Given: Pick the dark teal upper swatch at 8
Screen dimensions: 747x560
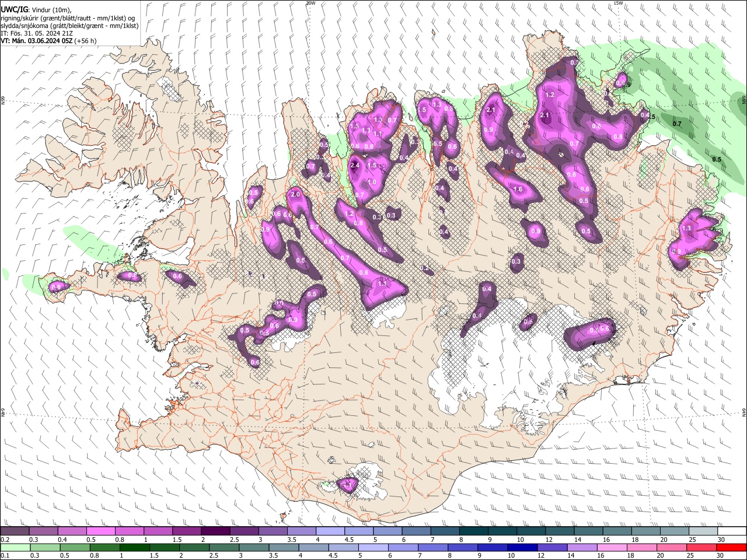Looking at the screenshot, I should tap(473, 531).
